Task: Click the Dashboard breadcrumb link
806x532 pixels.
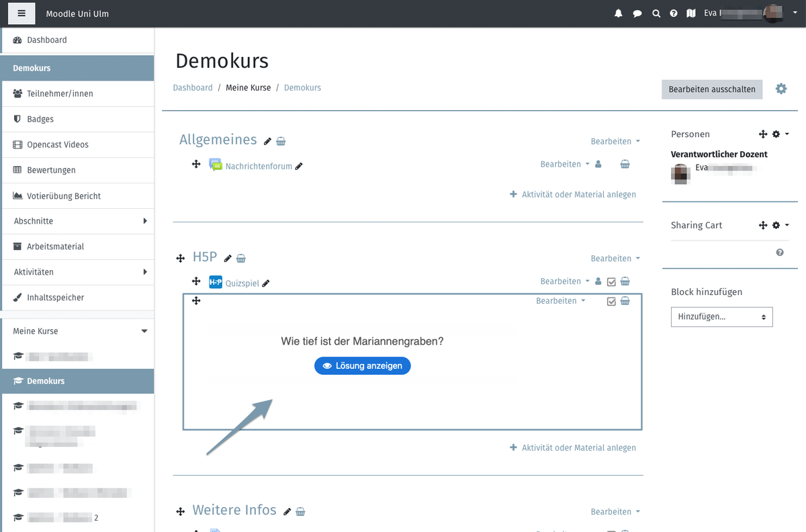Action: (x=193, y=87)
